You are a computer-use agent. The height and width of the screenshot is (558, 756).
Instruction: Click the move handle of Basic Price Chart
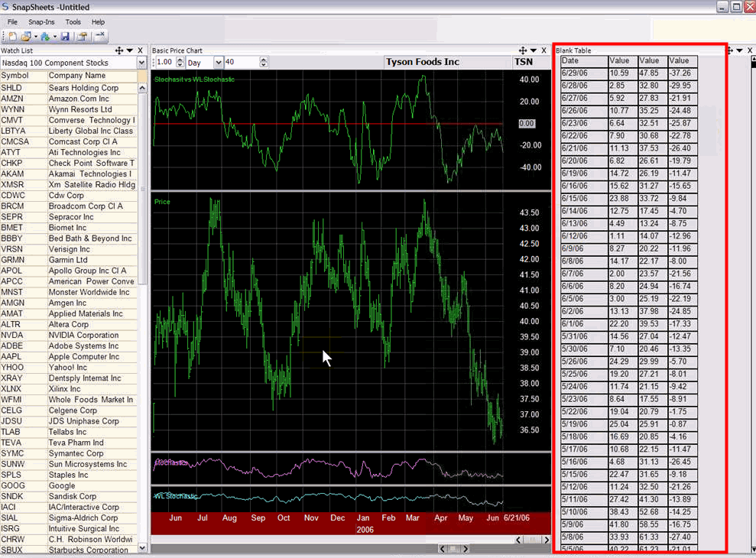pyautogui.click(x=523, y=50)
